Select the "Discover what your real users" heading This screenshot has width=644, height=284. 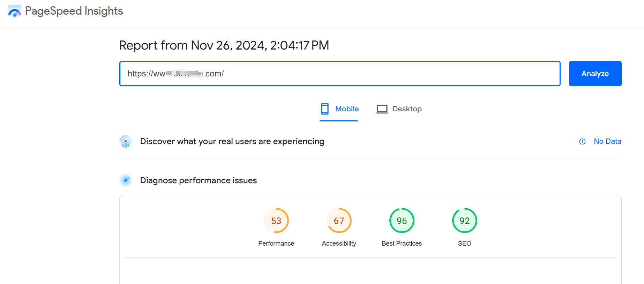(232, 141)
